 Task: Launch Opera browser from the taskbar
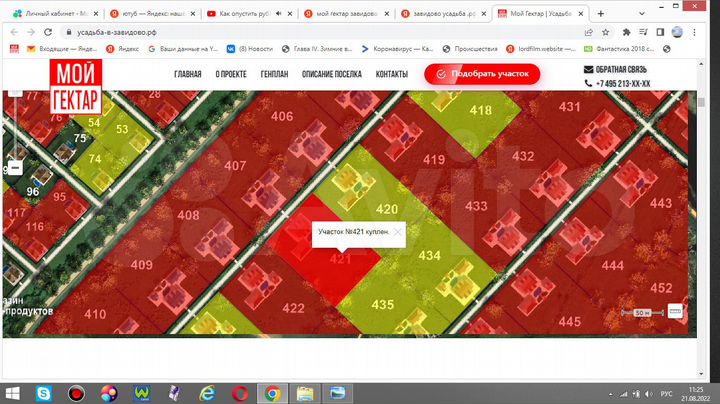239,393
